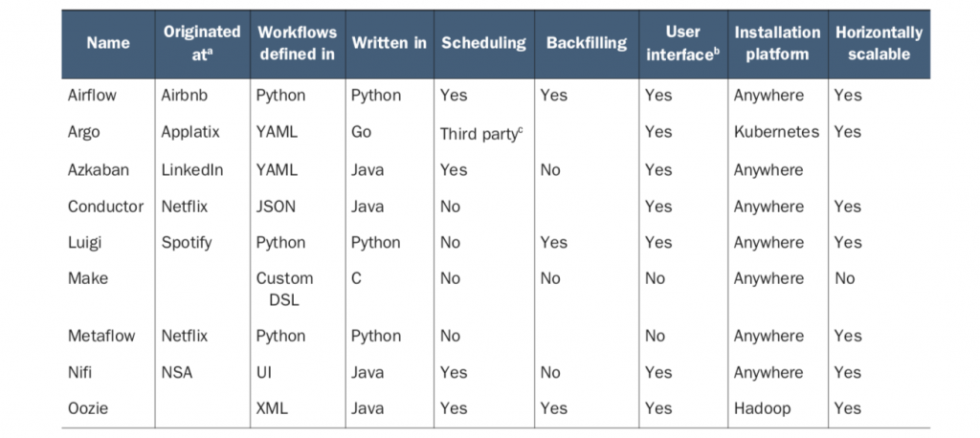Screen dimensions: 980x438
Task: Select the Conductor row name
Action: [105, 207]
